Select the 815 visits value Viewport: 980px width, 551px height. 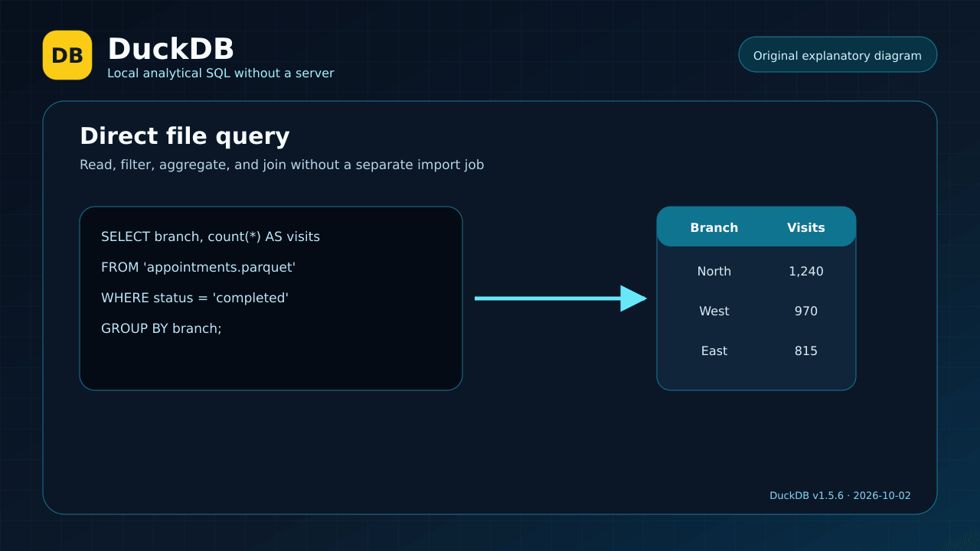click(x=806, y=350)
